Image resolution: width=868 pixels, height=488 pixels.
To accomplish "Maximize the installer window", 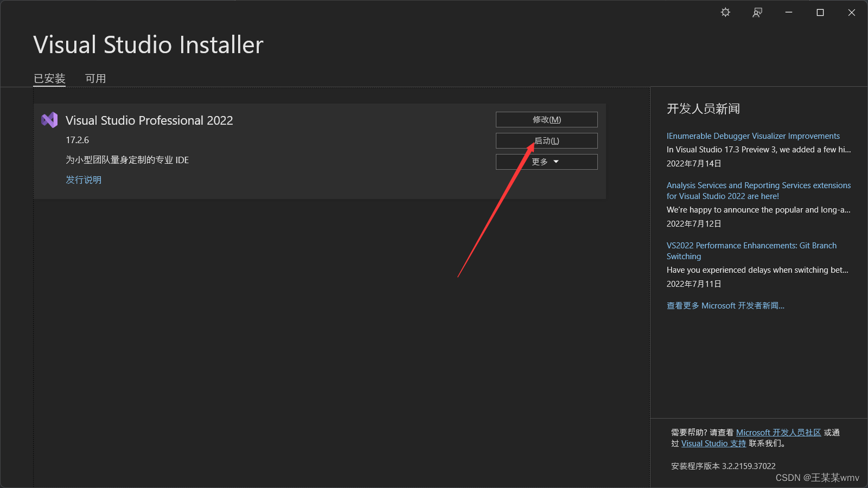I will pos(820,12).
